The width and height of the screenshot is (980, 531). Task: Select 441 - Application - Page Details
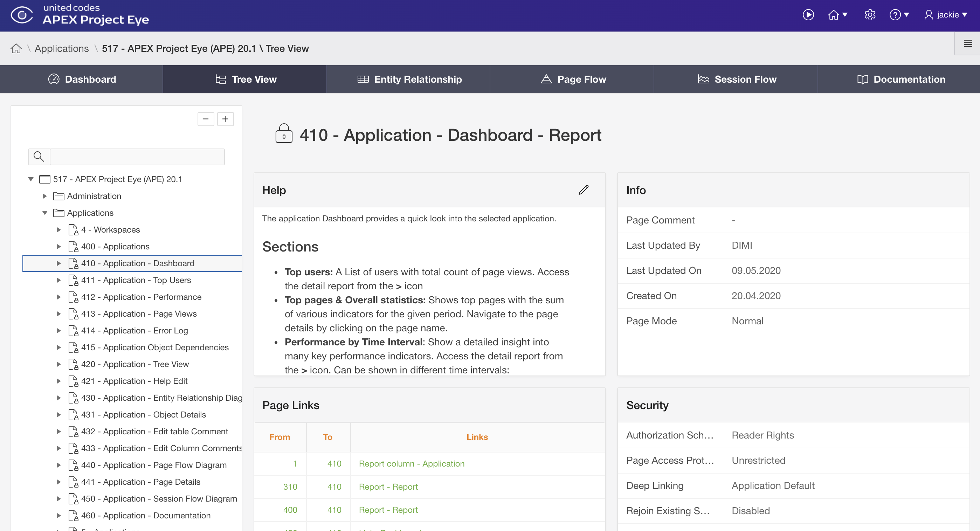[x=141, y=482]
